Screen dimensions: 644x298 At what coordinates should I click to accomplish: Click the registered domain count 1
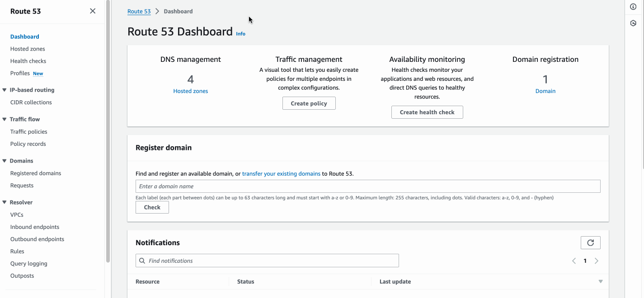pos(545,79)
